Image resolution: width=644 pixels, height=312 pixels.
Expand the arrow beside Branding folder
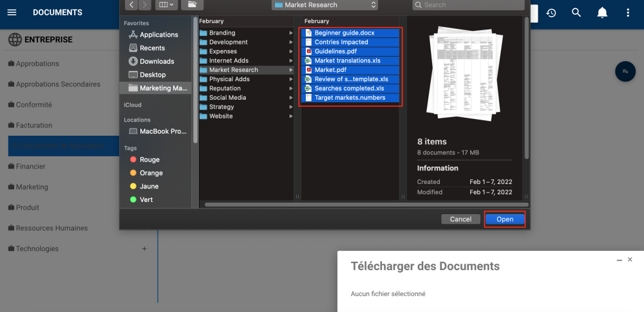tap(291, 33)
